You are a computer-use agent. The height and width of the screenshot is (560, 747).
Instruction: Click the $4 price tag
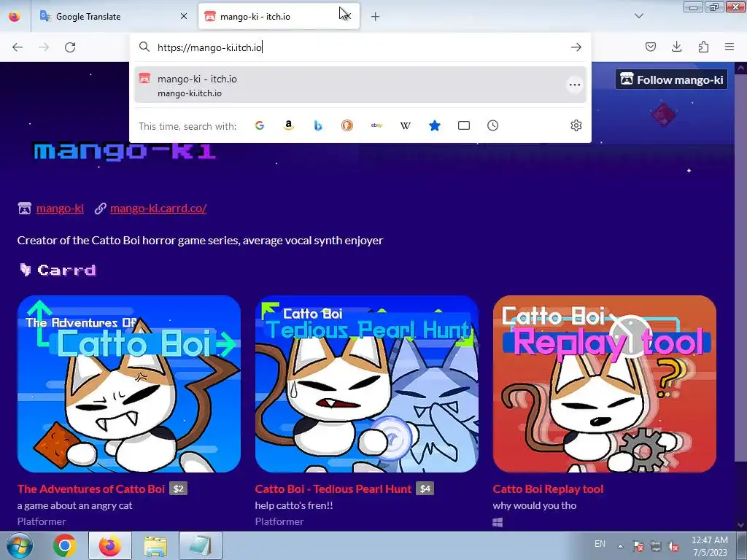pos(425,489)
